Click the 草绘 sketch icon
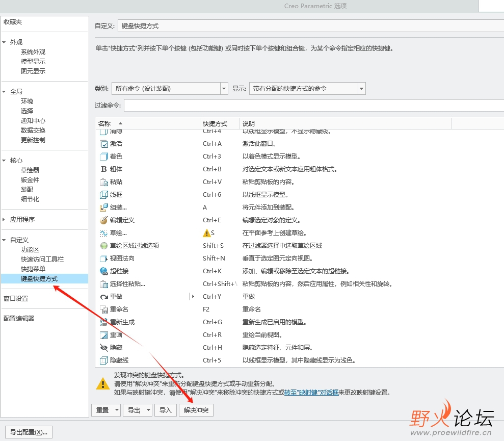This screenshot has width=504, height=441. coord(104,233)
